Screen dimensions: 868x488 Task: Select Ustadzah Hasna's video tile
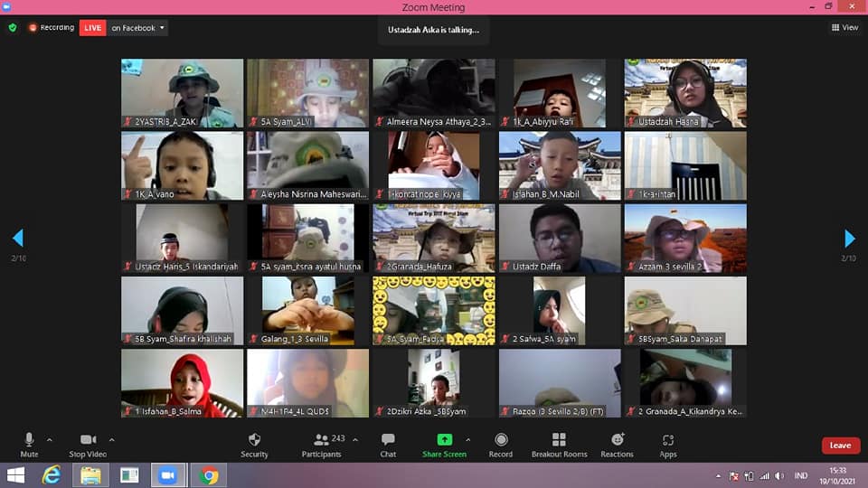coord(685,93)
